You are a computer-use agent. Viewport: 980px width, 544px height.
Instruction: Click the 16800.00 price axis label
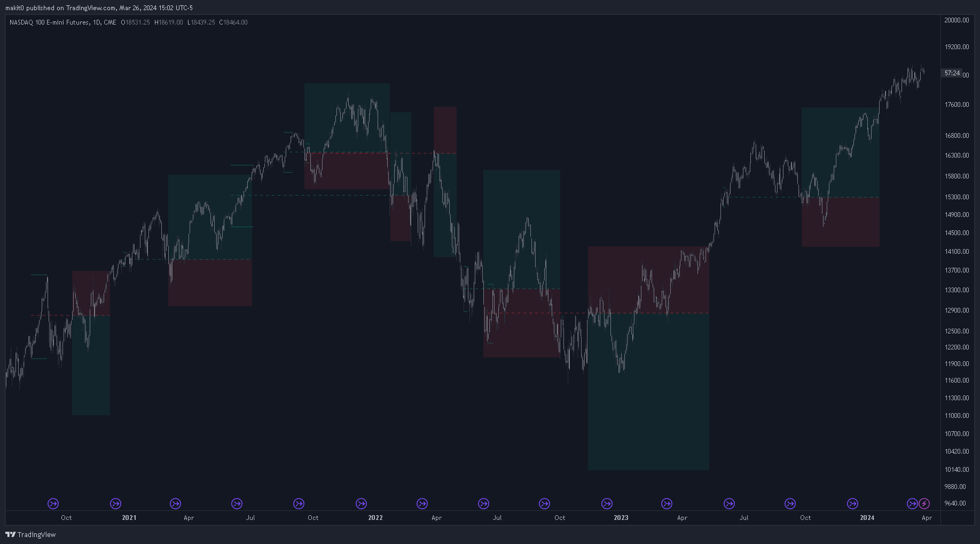[957, 136]
